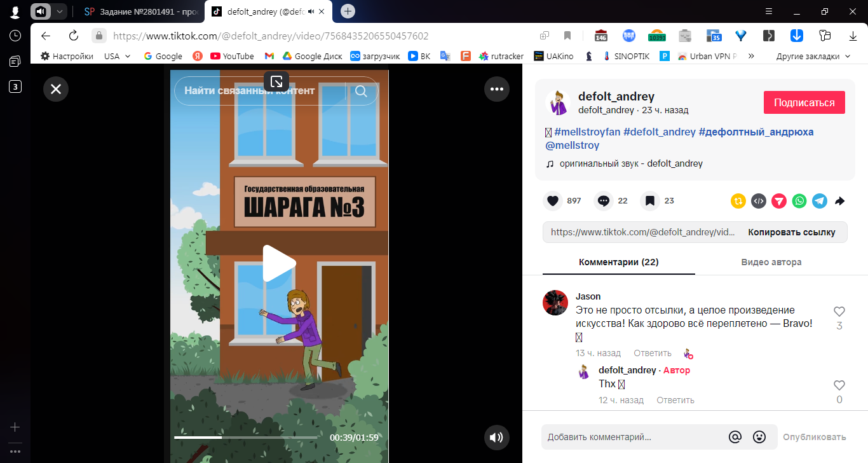Switch to the Видео автора tab
The height and width of the screenshot is (463, 868).
pos(771,262)
